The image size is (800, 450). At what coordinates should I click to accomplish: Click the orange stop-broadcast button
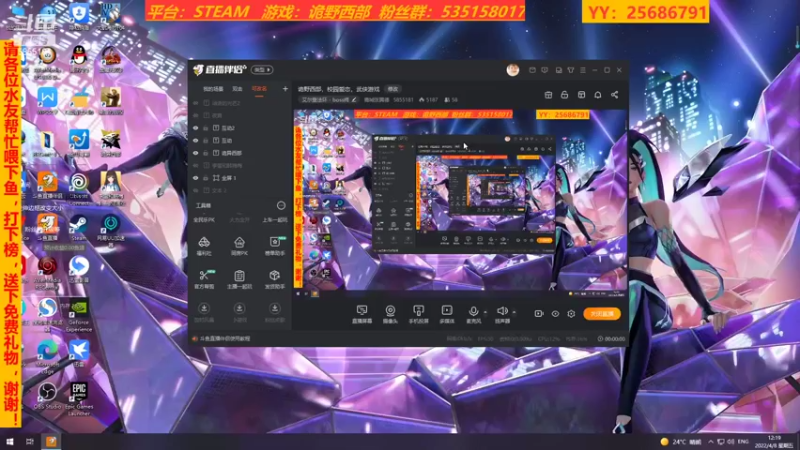pos(602,314)
